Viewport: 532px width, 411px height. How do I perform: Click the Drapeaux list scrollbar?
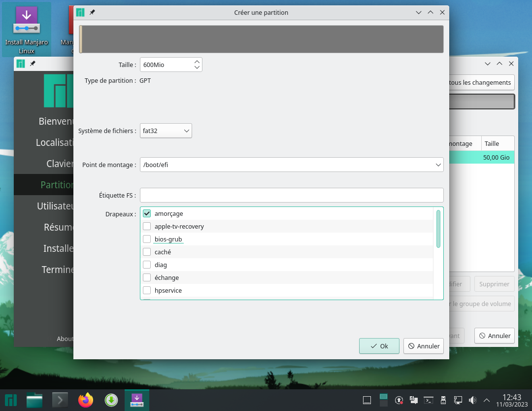click(x=438, y=229)
